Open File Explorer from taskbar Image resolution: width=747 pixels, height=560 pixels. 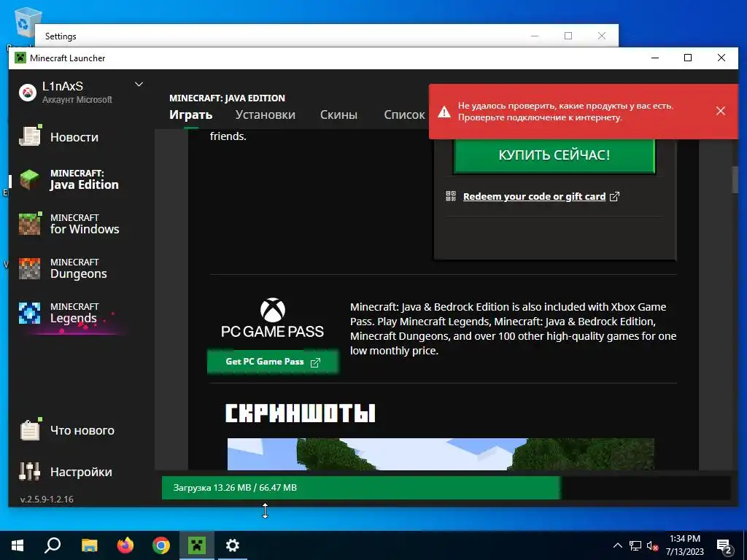pyautogui.click(x=89, y=545)
